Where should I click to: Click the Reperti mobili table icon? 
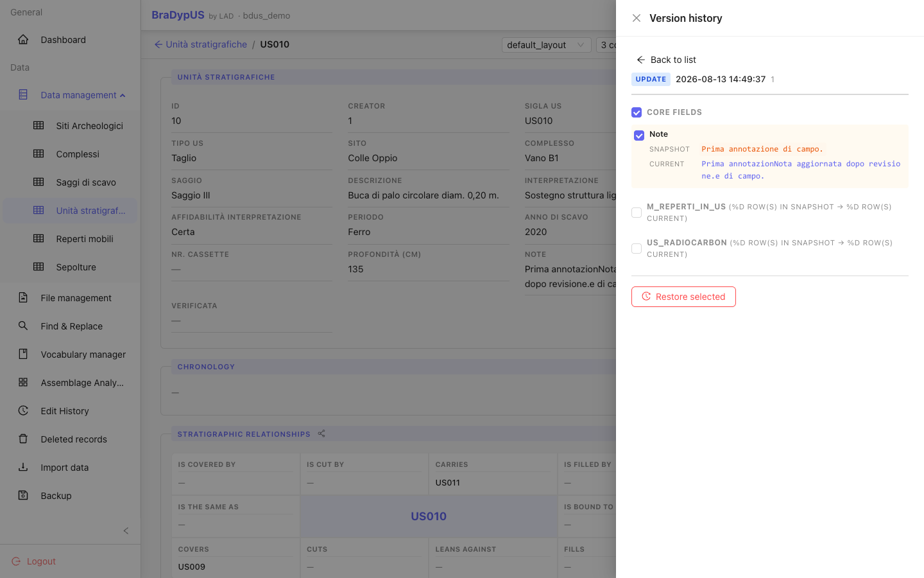point(38,239)
